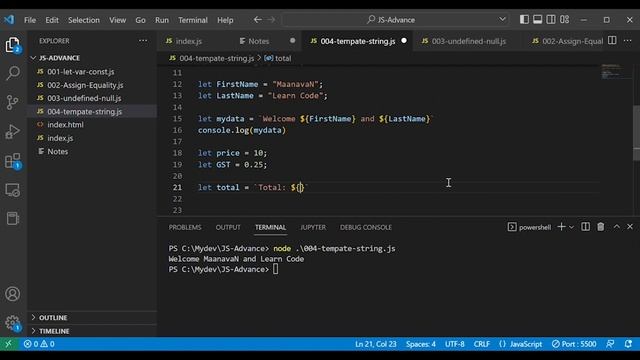The height and width of the screenshot is (360, 640).
Task: Toggle secondary side bar layout icon
Action: pos(551,20)
